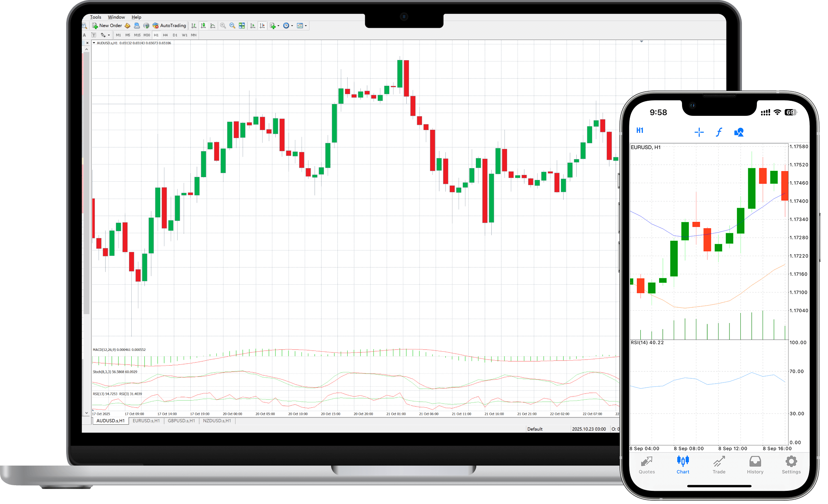Tap the indicators function icon on phone
This screenshot has width=828, height=504.
719,132
